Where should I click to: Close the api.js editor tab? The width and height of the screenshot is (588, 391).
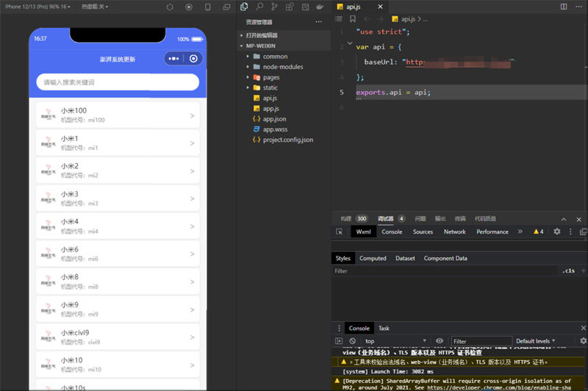(x=380, y=7)
